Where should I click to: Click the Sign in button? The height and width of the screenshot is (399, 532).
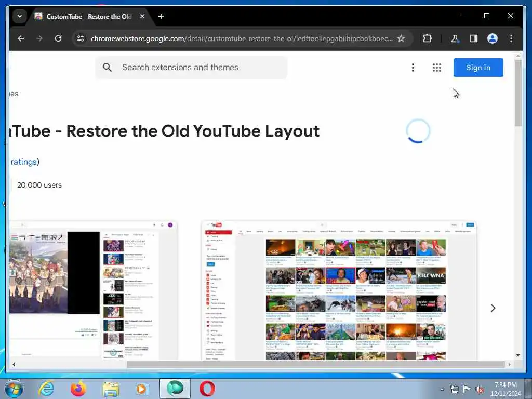click(x=478, y=68)
